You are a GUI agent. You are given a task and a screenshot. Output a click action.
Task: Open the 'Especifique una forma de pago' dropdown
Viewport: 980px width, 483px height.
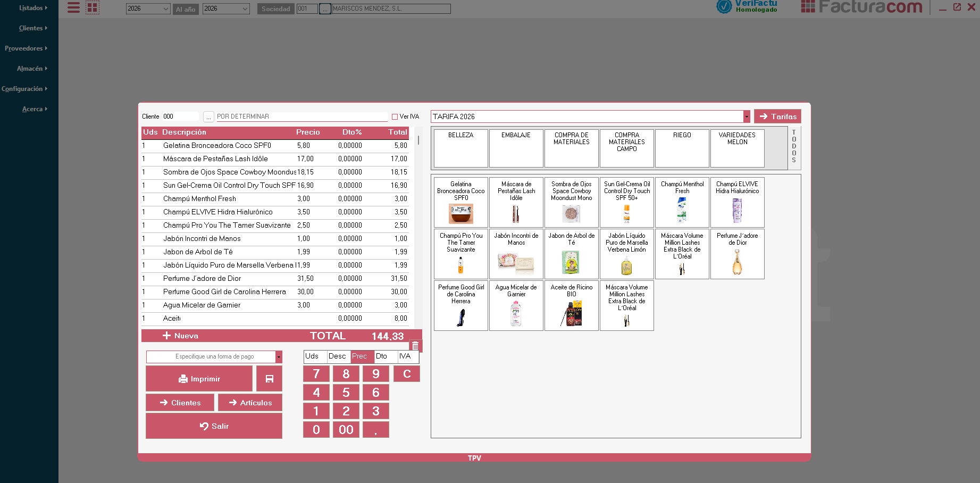[x=279, y=357]
